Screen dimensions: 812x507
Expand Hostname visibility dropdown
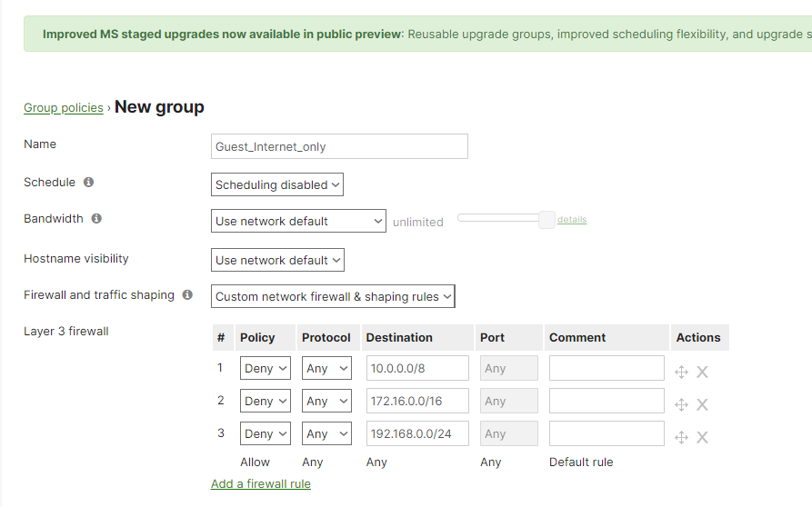click(277, 260)
